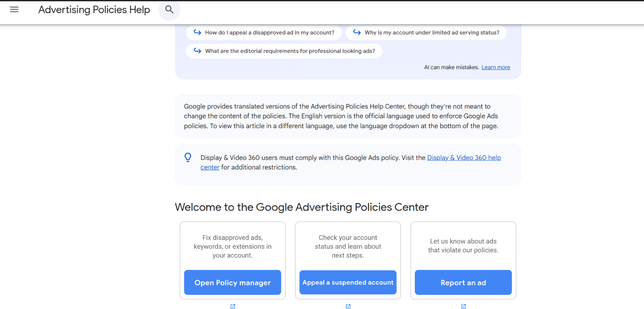Click 'Let us know about ads' card text
Image resolution: width=644 pixels, height=309 pixels.
[463, 246]
